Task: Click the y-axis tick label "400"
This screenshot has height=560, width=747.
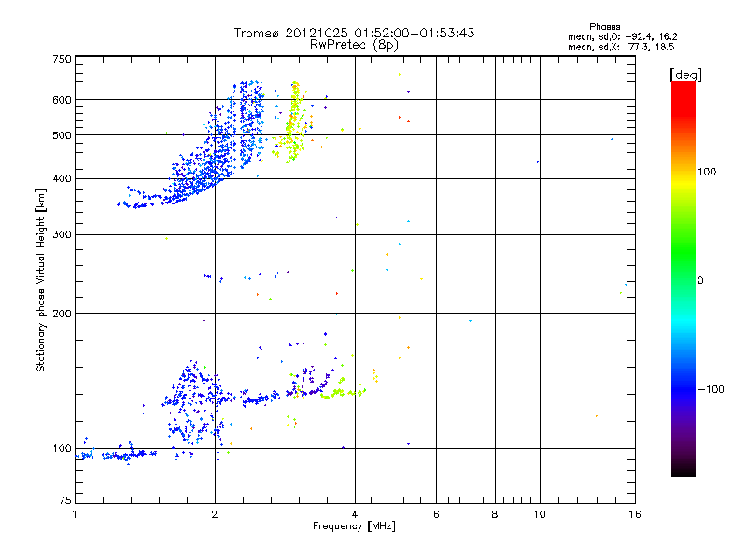Action: pos(63,179)
